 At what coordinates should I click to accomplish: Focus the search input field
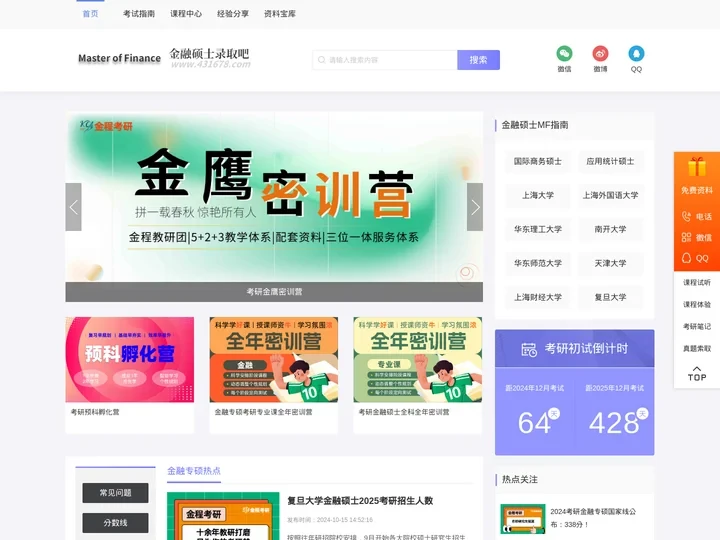[385, 60]
